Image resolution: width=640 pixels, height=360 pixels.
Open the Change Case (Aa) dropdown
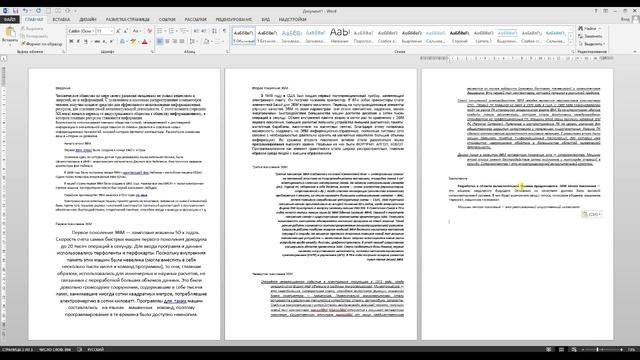(x=137, y=31)
